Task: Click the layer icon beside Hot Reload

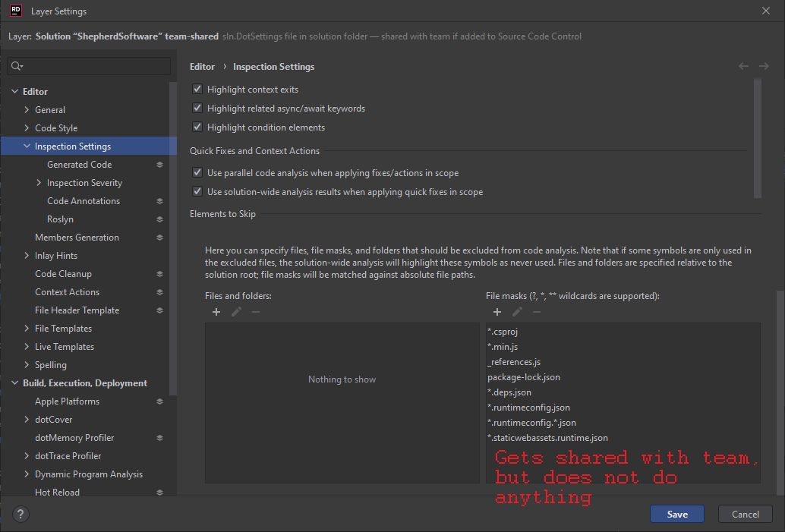Action: pos(159,493)
